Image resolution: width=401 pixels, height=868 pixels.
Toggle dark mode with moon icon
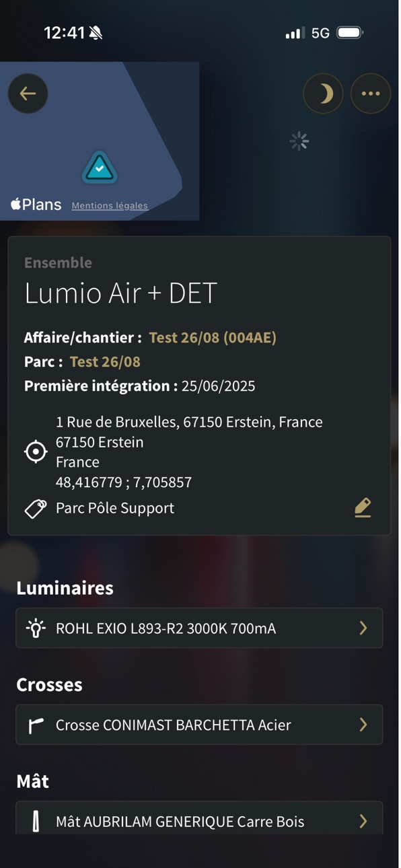pos(323,94)
